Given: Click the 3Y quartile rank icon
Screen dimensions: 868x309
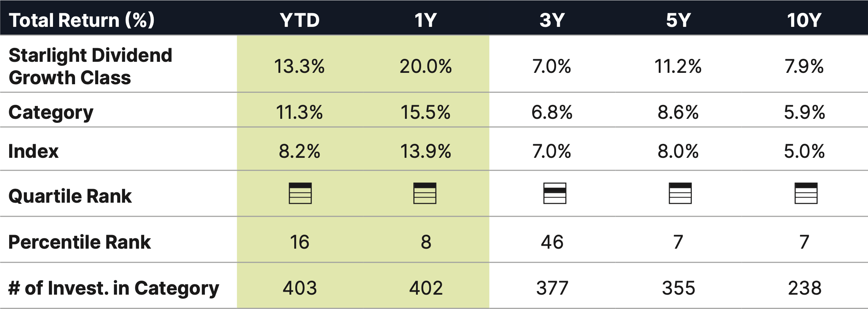Looking at the screenshot, I should coord(555,193).
